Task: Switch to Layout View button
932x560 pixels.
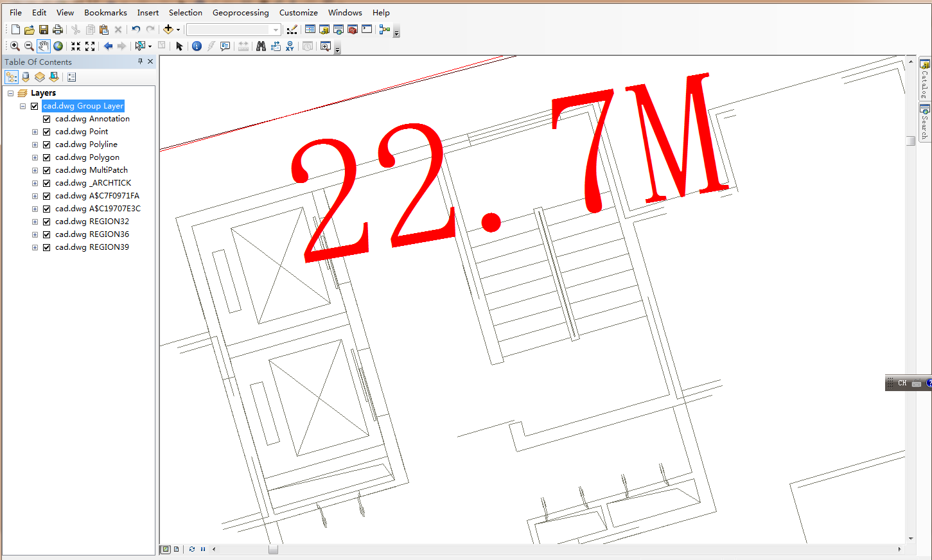Action: (177, 549)
